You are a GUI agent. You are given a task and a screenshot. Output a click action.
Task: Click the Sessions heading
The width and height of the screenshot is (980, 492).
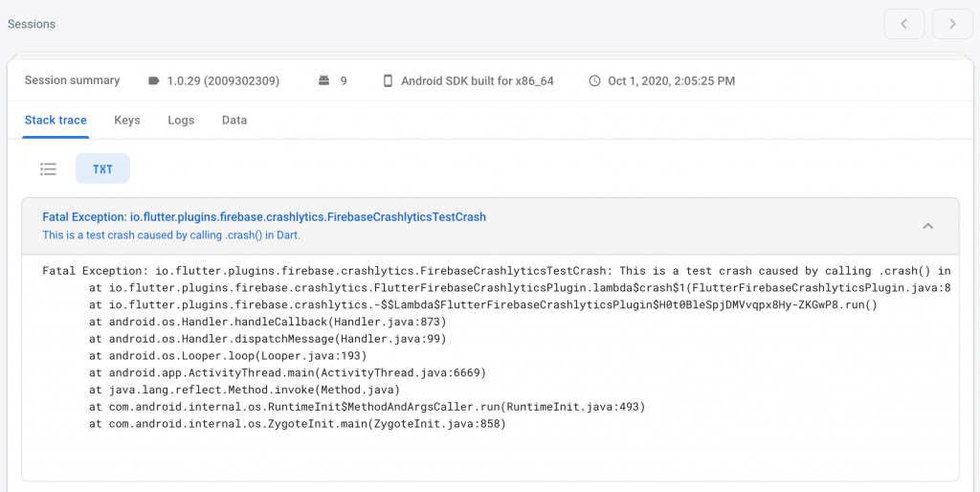(32, 24)
